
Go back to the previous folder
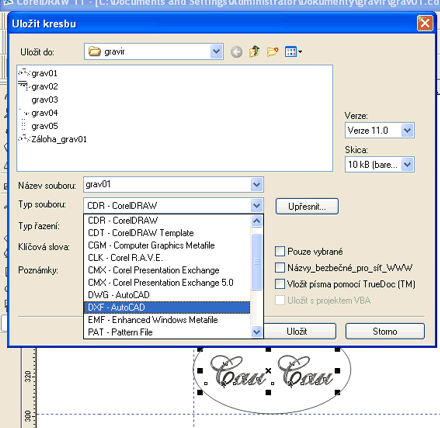click(x=237, y=52)
